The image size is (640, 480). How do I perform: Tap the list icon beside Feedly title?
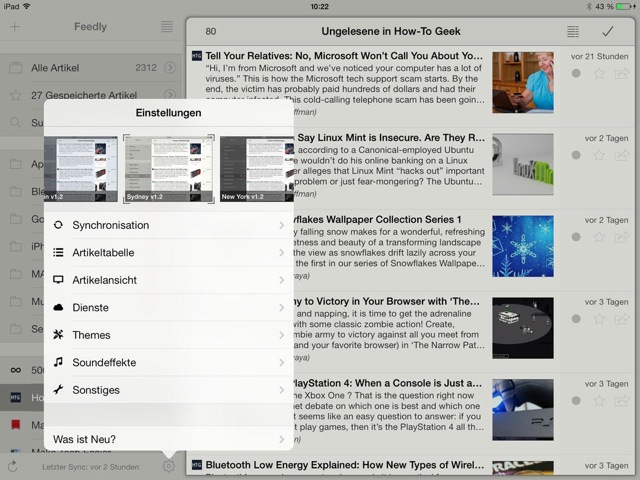166,27
